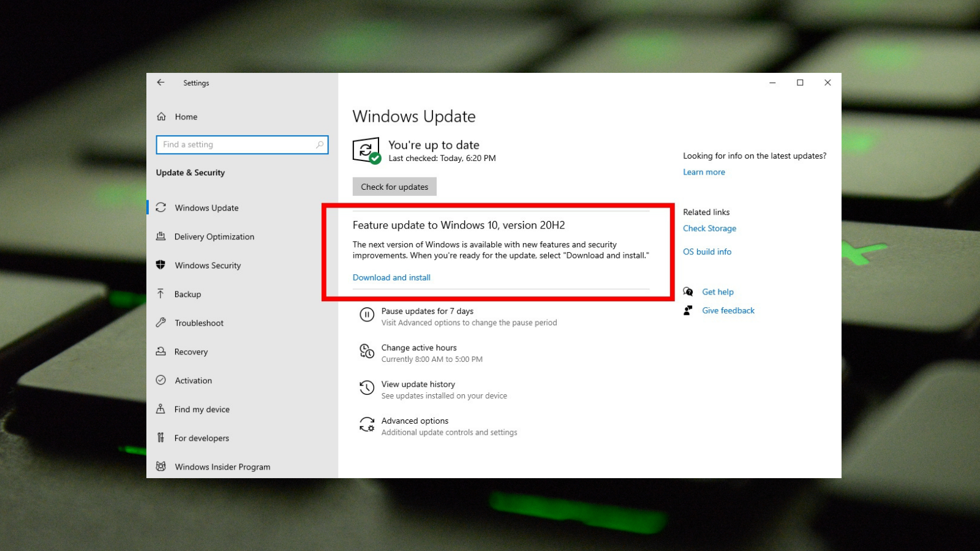Viewport: 980px width, 551px height.
Task: Click Give feedback
Action: 728,310
